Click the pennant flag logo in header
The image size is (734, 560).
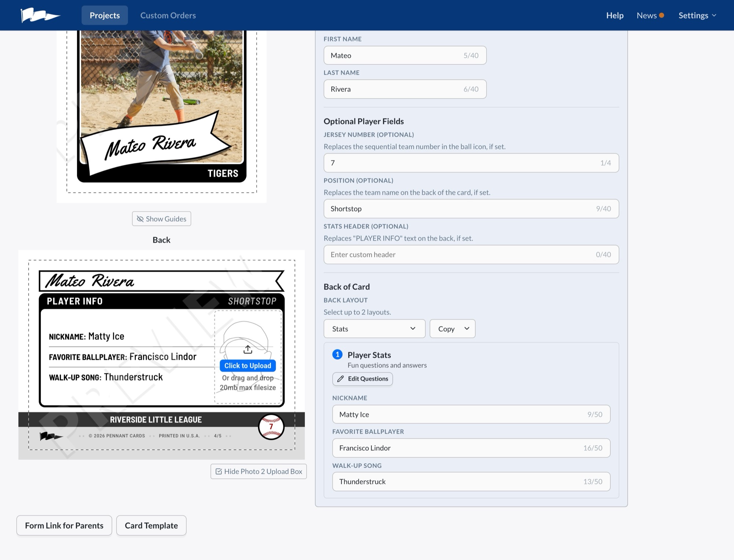[40, 15]
